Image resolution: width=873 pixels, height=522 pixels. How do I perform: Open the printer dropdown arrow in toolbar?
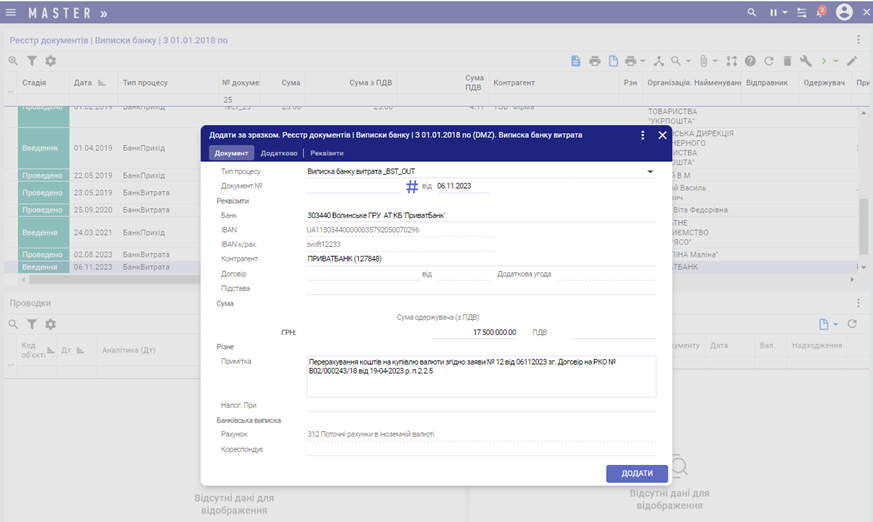click(643, 62)
